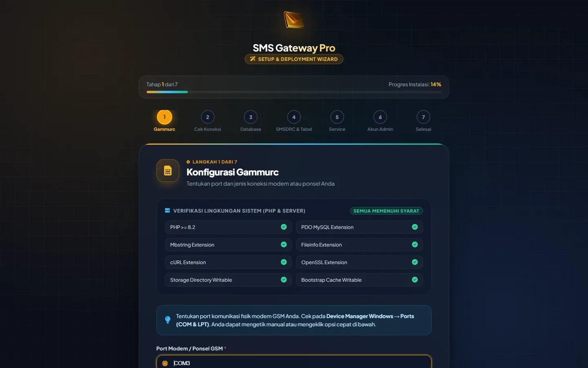Image resolution: width=588 pixels, height=368 pixels.
Task: Click the 'Progres Instalasi: 14%' text
Action: (x=415, y=84)
